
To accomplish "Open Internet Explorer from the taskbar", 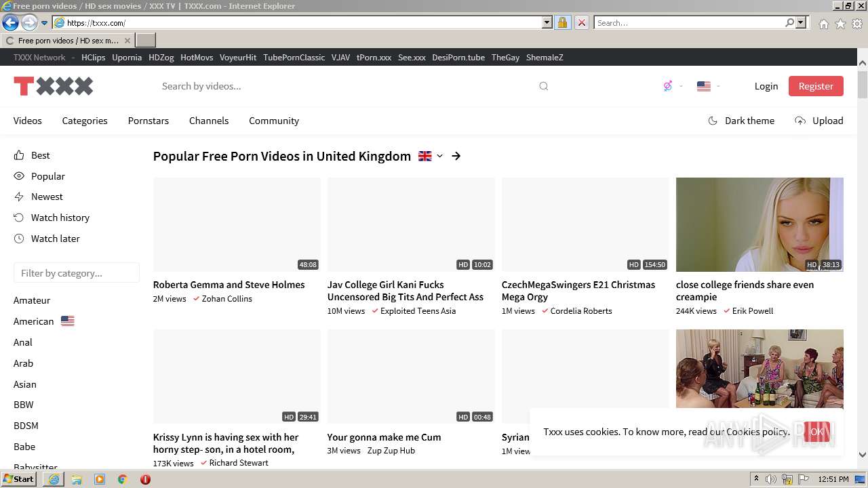I will [x=54, y=479].
